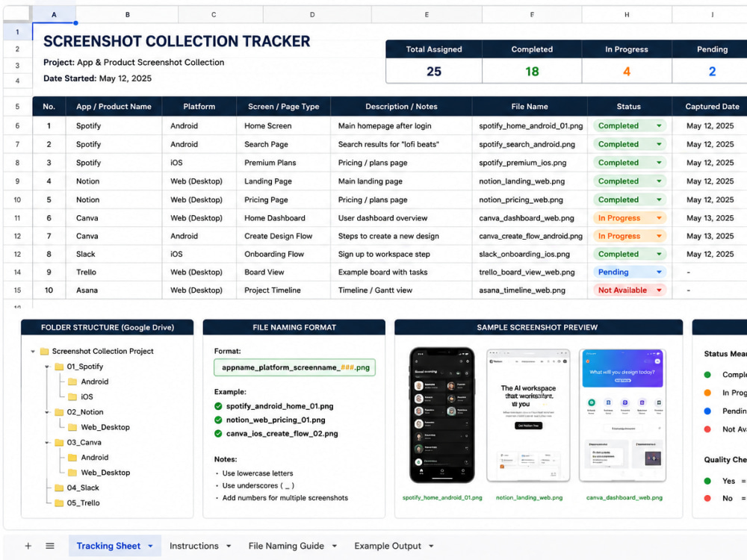Open Not Available status dropdown for Asana
Screen dimensions: 747x560
pos(659,290)
